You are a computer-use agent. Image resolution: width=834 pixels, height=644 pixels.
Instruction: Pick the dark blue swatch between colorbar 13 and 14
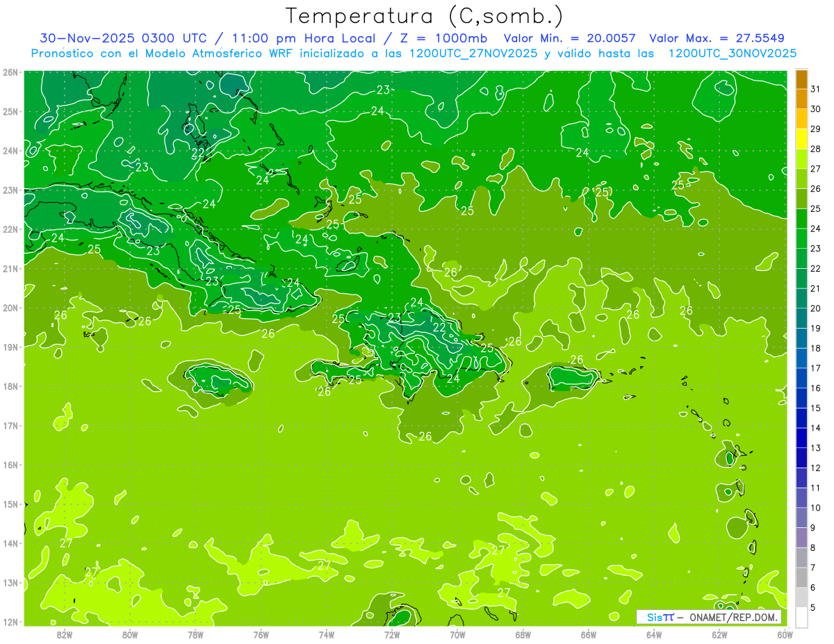pos(801,438)
